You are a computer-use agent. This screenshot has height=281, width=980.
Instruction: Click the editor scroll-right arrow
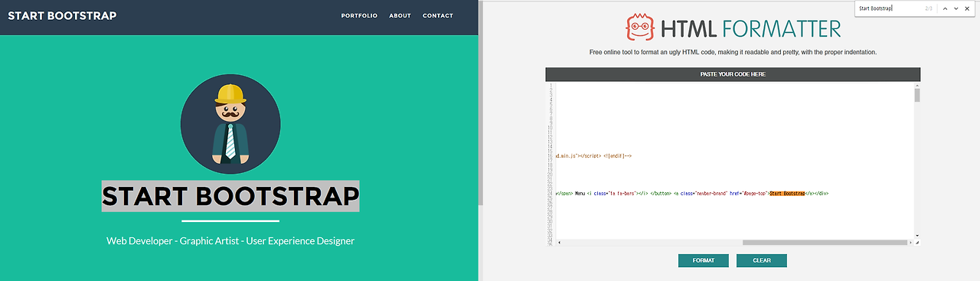coord(910,243)
